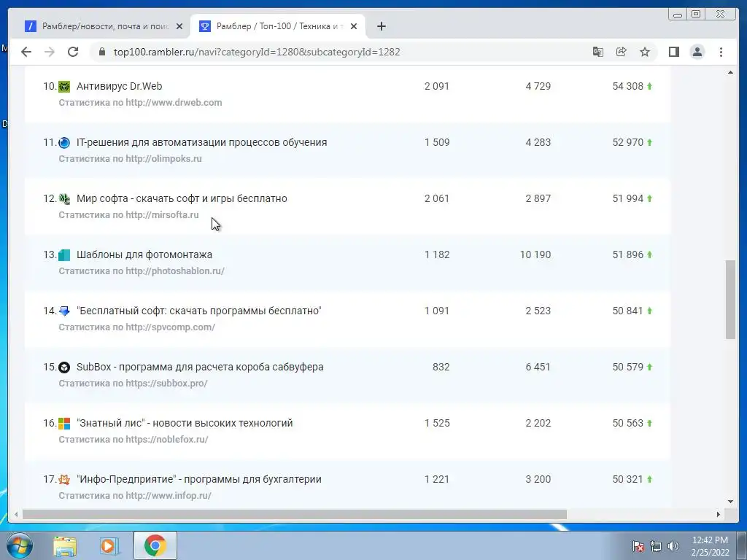The height and width of the screenshot is (560, 747).
Task: Click the browser Forward arrow
Action: pos(50,52)
